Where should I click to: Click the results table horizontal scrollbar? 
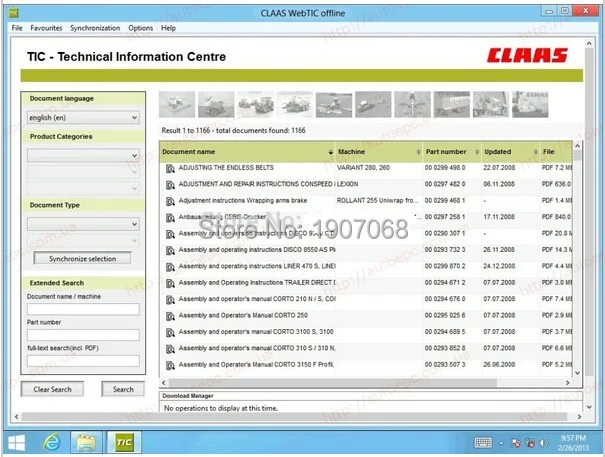pos(333,383)
